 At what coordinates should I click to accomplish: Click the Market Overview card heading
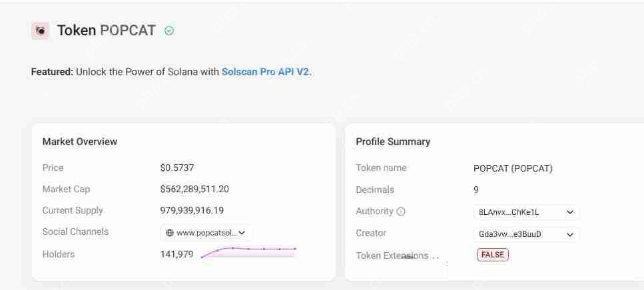[80, 141]
